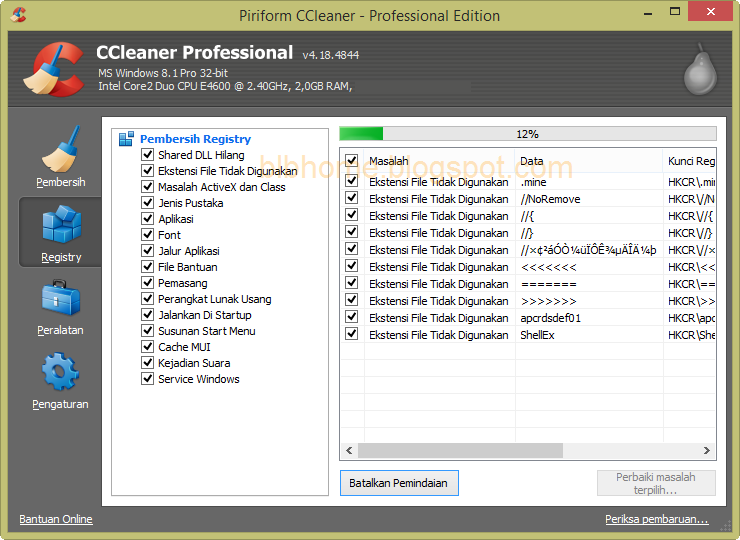The width and height of the screenshot is (740, 540).
Task: Uncheck Pemasang option
Action: pos(148,283)
